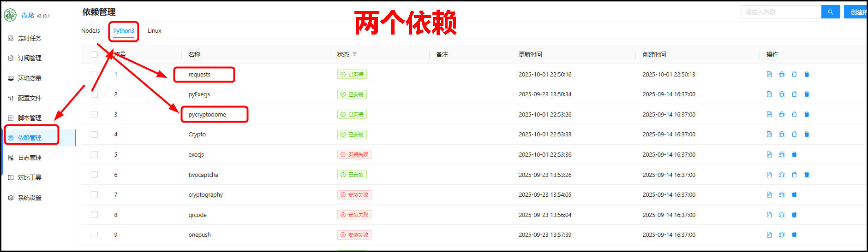Open the 状态 column filter dropdown
The width and height of the screenshot is (868, 252).
click(354, 54)
